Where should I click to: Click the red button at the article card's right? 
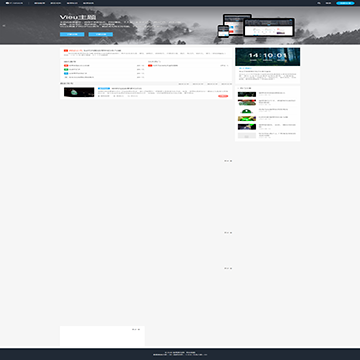[x=223, y=96]
